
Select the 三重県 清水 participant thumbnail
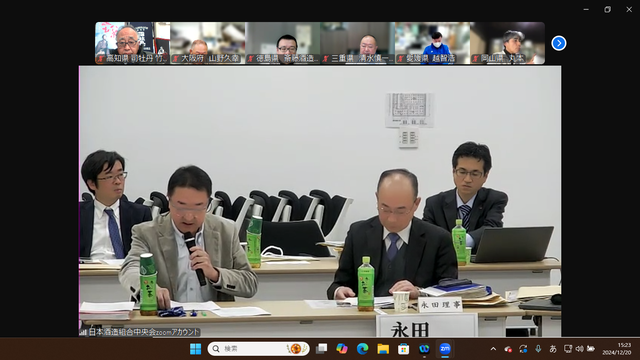point(358,43)
